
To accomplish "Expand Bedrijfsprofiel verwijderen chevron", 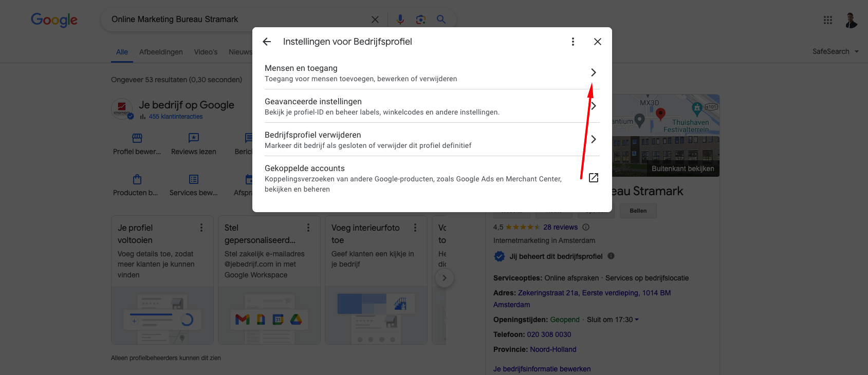I will [594, 139].
